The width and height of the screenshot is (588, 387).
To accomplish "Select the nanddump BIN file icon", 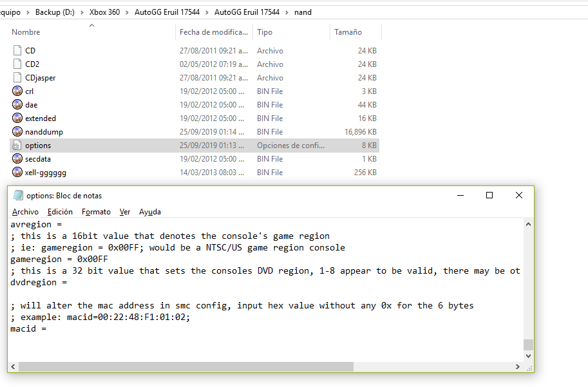I will [x=17, y=131].
